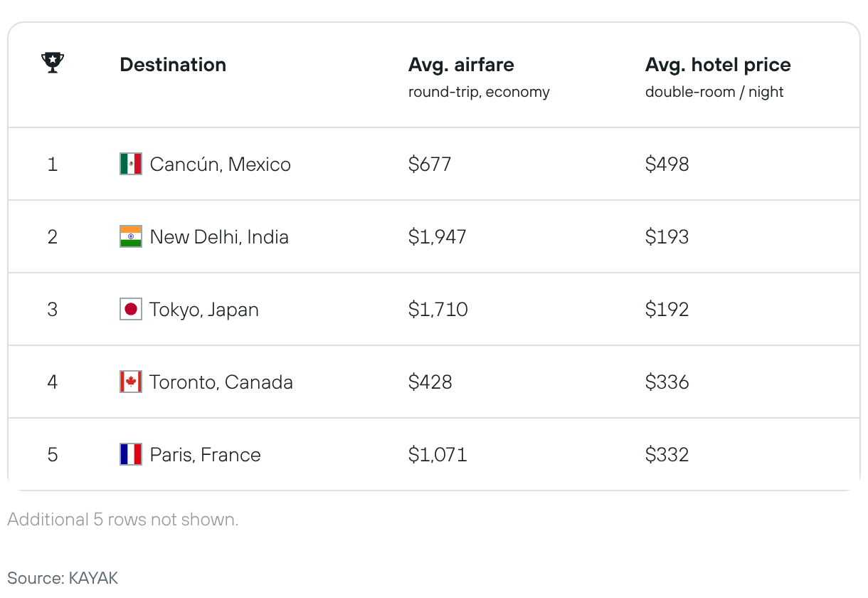Select the Destination column header
868x598 pixels.
173,65
